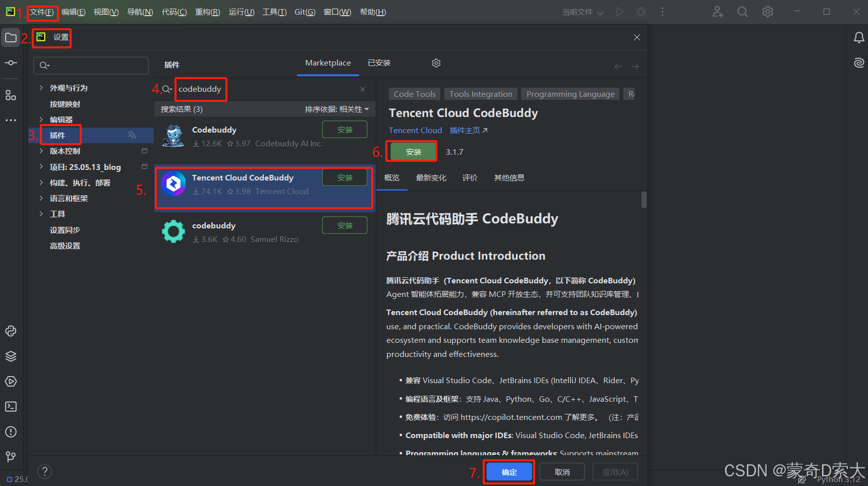Click the Code Tools category tag
The height and width of the screenshot is (486, 868).
415,94
